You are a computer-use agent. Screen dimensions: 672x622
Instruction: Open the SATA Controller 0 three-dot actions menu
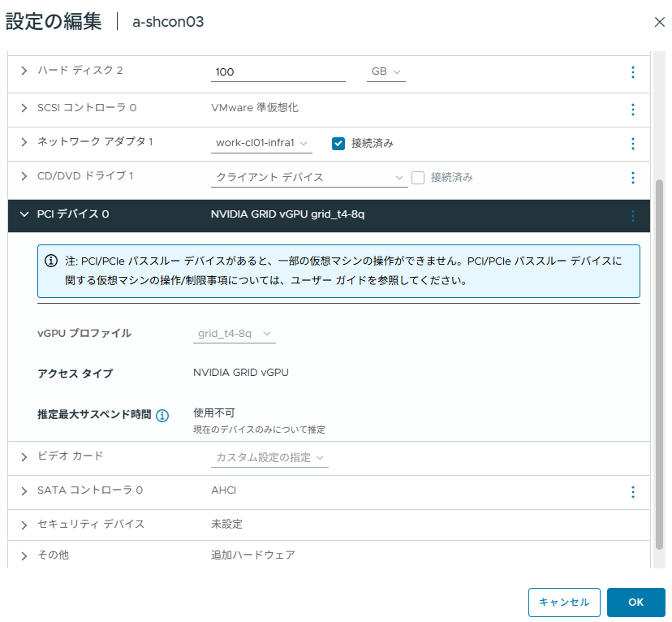point(632,492)
